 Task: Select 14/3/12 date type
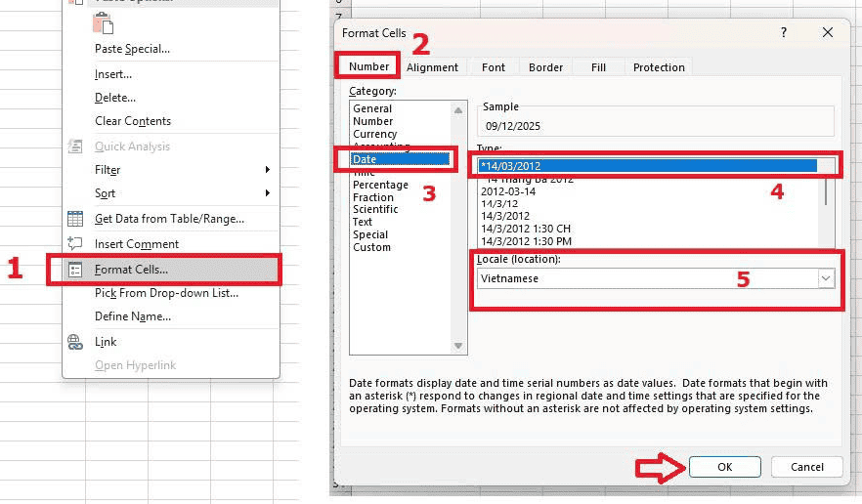click(x=499, y=204)
